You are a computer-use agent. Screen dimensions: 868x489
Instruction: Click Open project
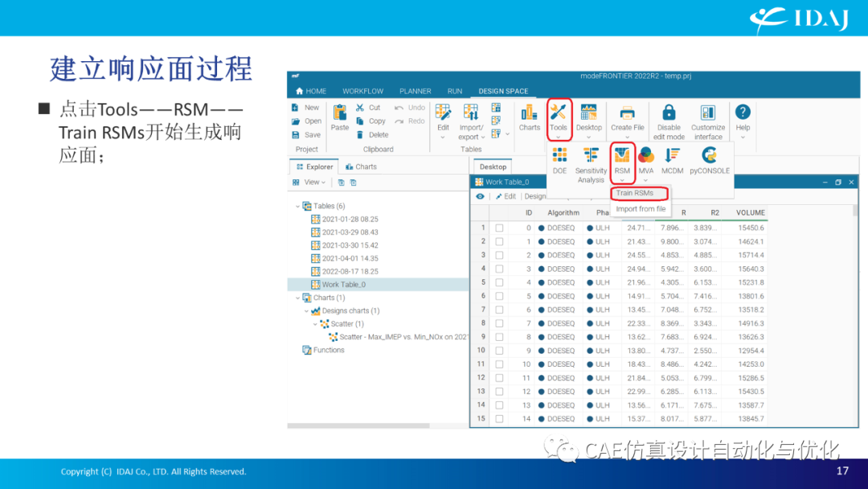(x=306, y=121)
